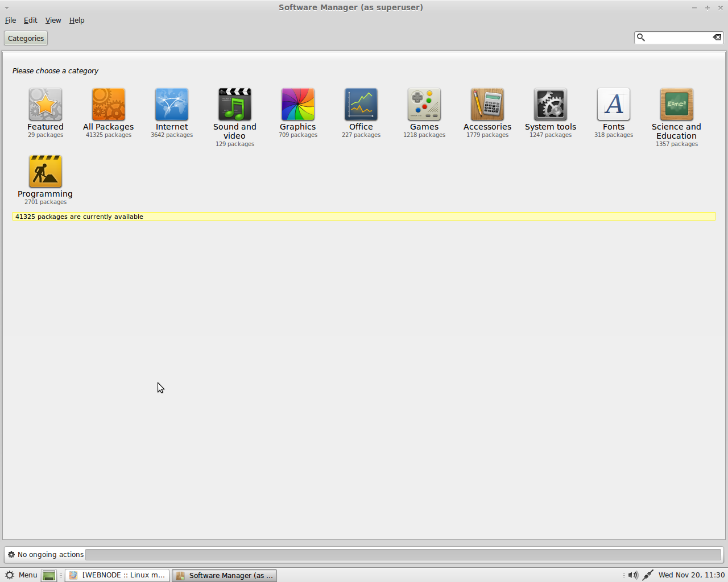Click into the package search field

[x=678, y=38]
